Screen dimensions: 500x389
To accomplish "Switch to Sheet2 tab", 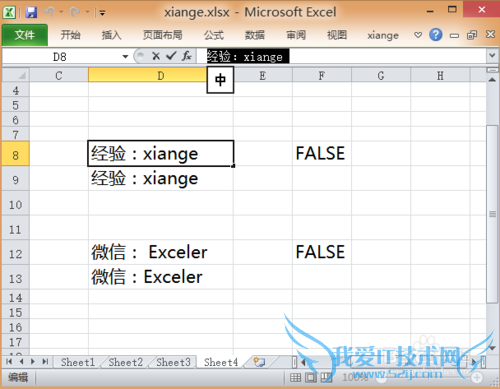I will pyautogui.click(x=125, y=362).
